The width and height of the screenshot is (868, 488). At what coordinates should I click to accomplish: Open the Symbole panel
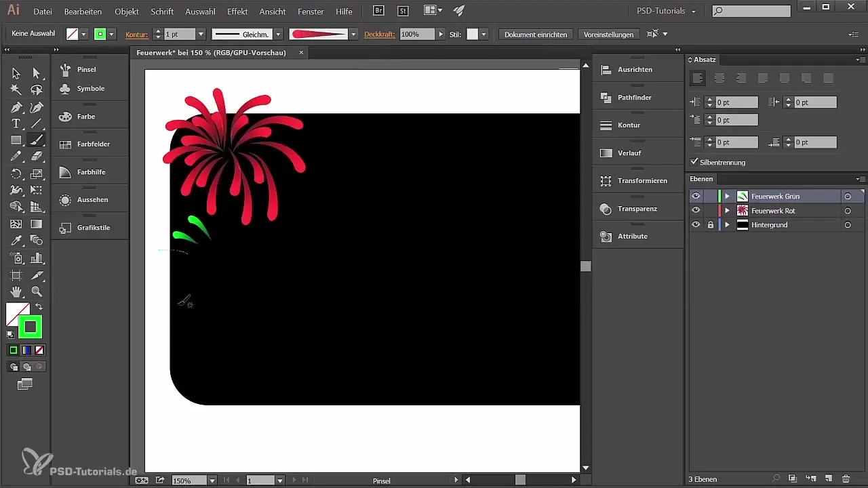(90, 89)
